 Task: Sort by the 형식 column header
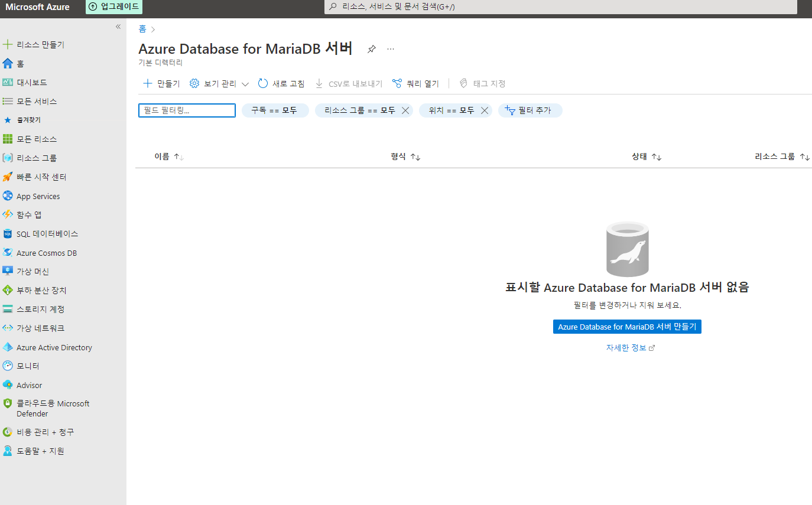[405, 157]
